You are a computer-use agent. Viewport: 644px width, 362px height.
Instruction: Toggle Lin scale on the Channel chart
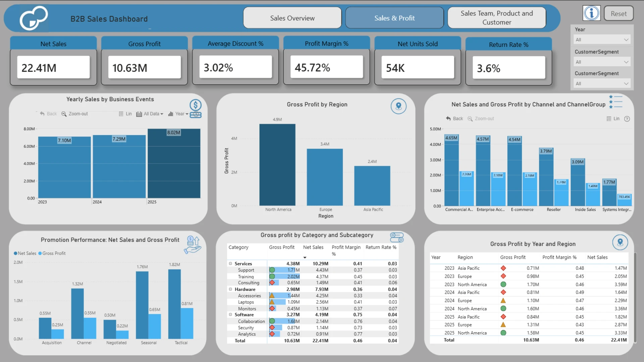[x=613, y=119]
